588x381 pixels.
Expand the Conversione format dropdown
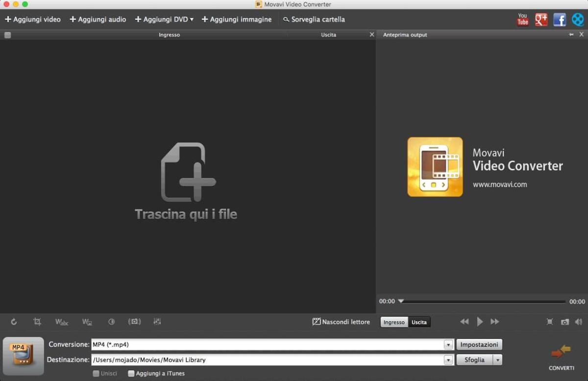click(448, 344)
